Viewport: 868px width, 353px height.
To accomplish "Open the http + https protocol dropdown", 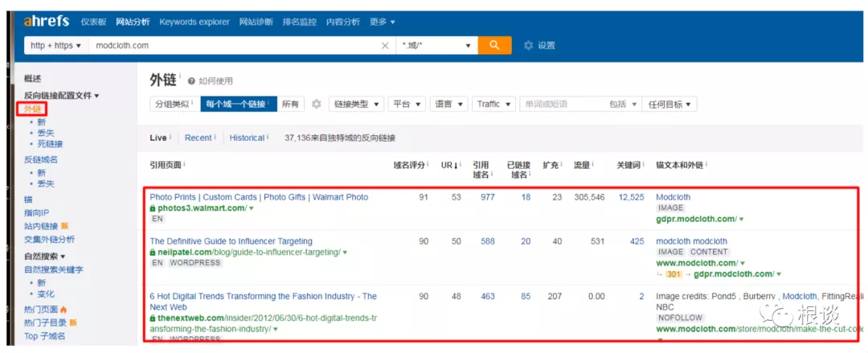I will pos(56,46).
